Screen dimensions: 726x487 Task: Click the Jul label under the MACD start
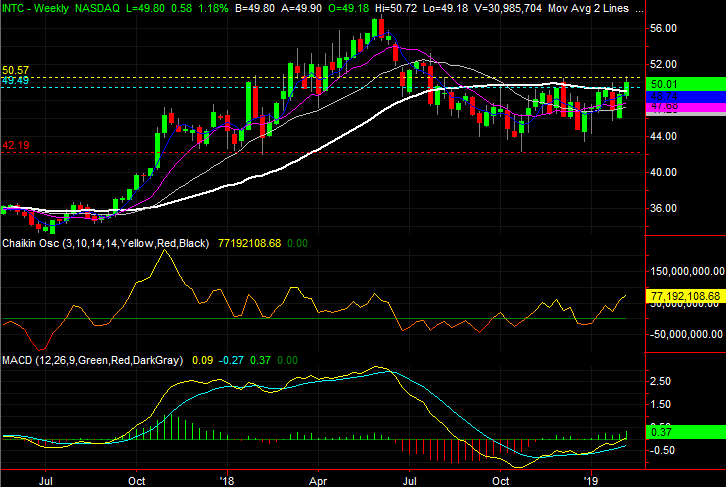[x=45, y=481]
